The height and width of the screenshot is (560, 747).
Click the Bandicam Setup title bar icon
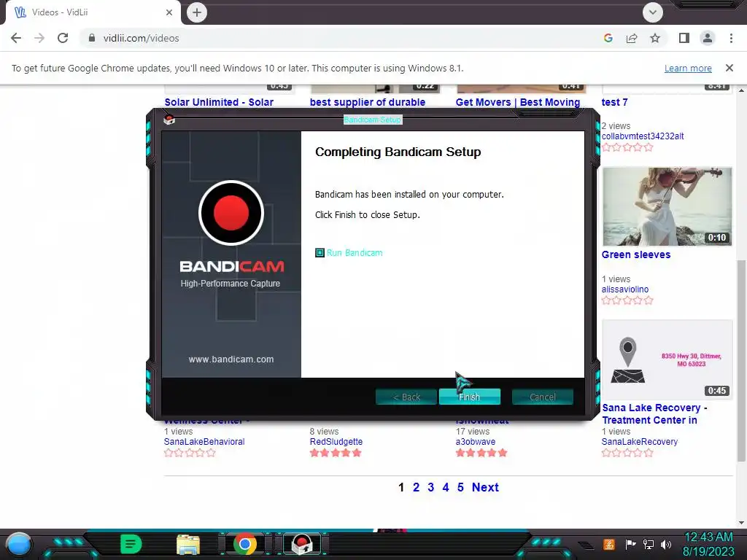(169, 120)
